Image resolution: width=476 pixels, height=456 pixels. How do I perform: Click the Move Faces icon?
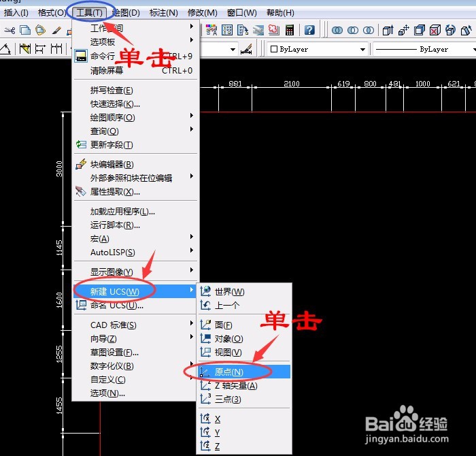(x=404, y=31)
